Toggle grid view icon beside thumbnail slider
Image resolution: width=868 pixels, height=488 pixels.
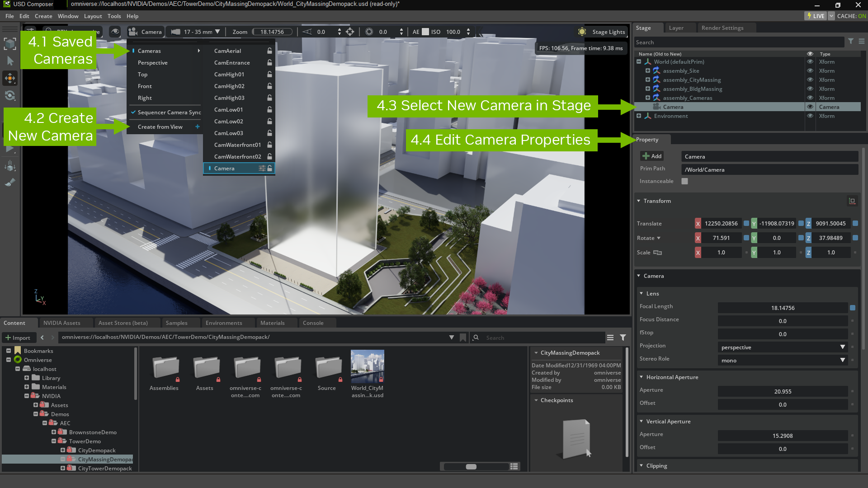point(514,466)
